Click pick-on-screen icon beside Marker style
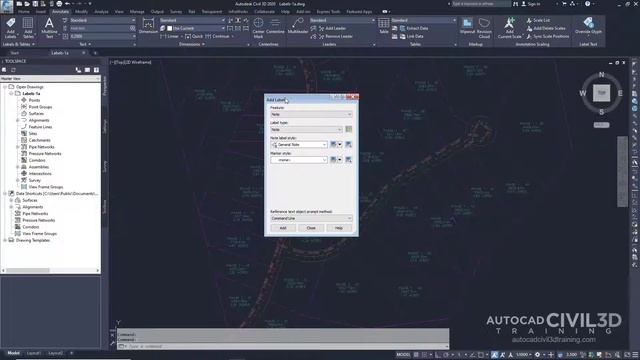This screenshot has height=360, width=640. pos(348,160)
